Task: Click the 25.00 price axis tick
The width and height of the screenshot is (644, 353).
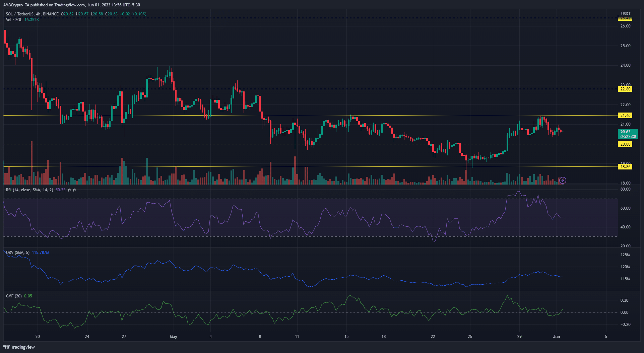Action: pos(625,46)
